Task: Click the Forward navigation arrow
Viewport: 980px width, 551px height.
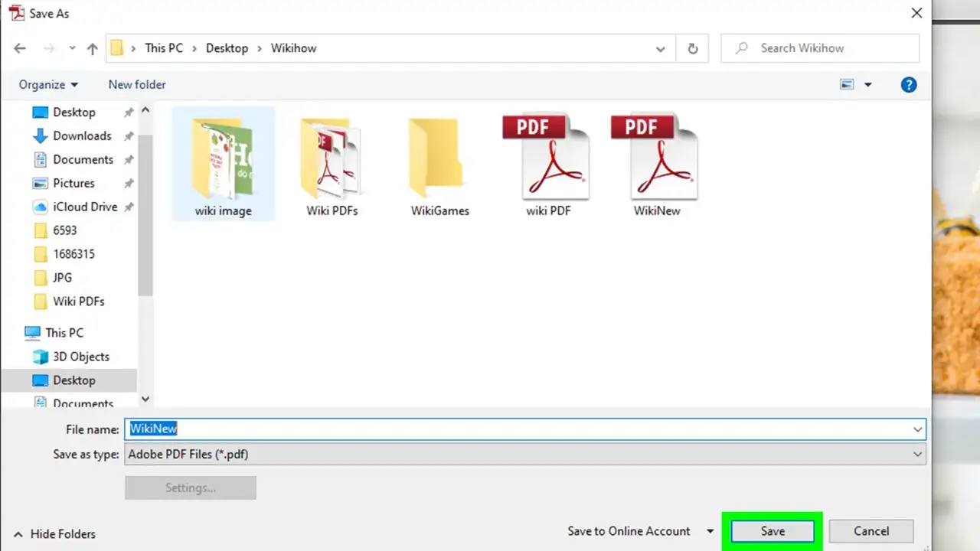Action: [x=49, y=48]
